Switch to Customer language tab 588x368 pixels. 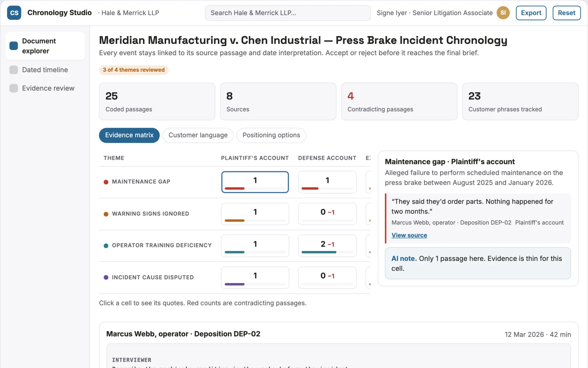pyautogui.click(x=198, y=135)
